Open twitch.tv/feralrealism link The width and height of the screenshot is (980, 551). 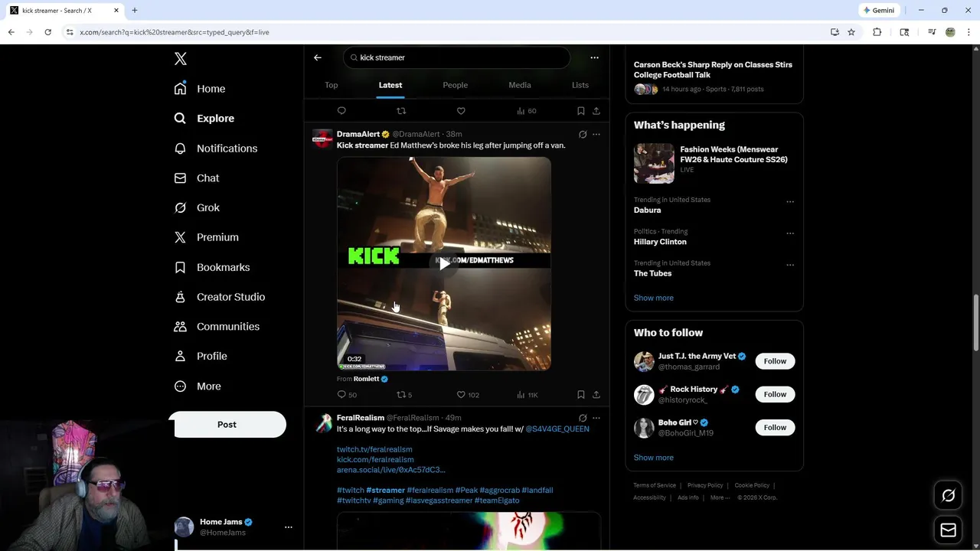point(374,450)
